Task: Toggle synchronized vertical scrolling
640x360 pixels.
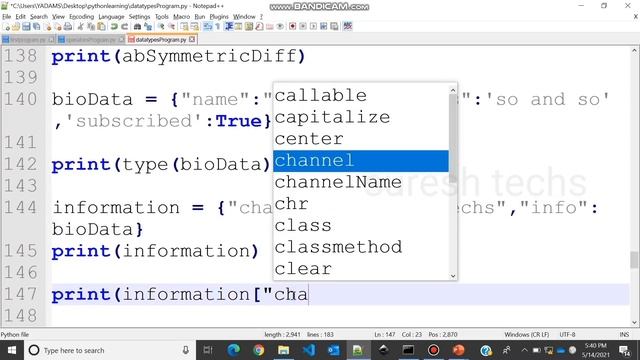Action: point(184,27)
